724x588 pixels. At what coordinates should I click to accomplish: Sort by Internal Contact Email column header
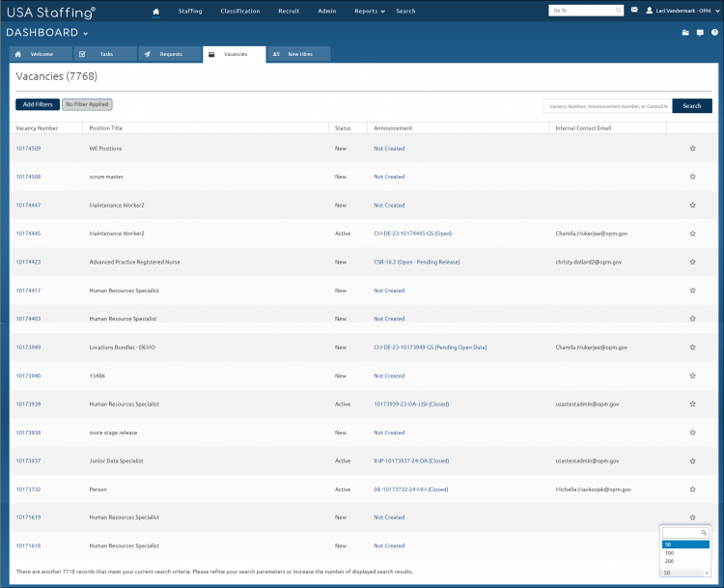point(583,128)
